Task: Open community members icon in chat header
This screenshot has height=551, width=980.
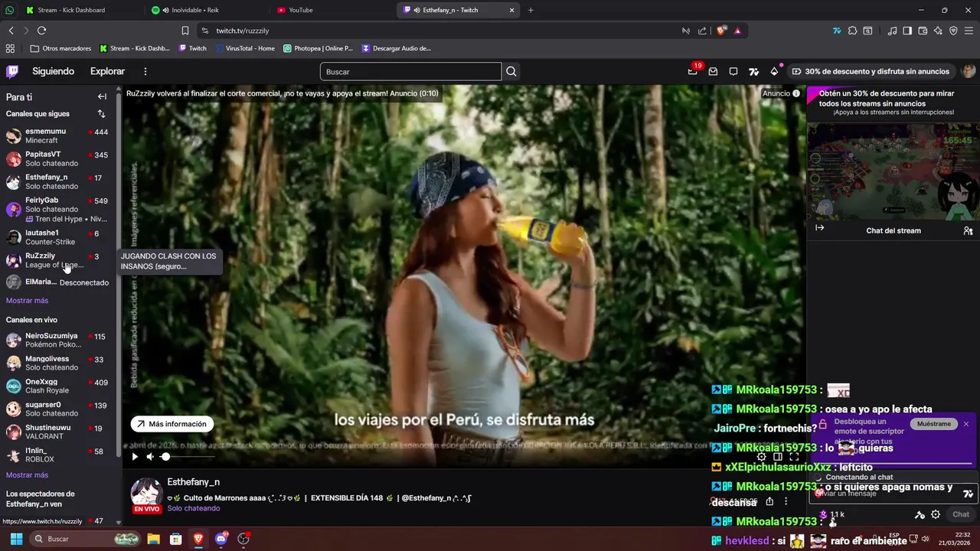Action: [x=968, y=230]
